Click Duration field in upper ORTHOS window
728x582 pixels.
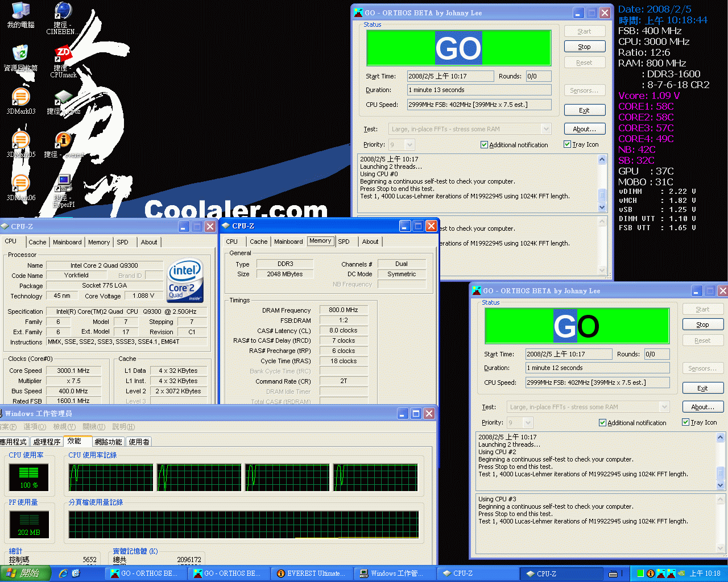pyautogui.click(x=479, y=90)
